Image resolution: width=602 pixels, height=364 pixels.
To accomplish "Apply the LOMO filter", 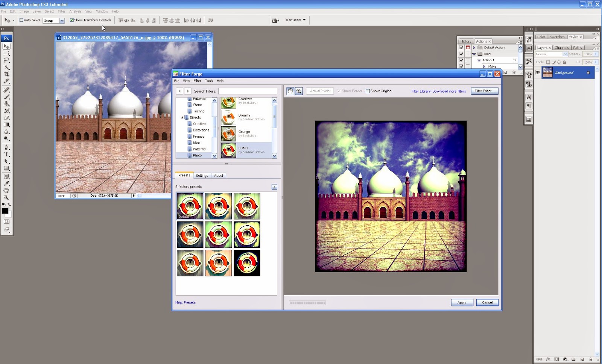I will coord(462,302).
